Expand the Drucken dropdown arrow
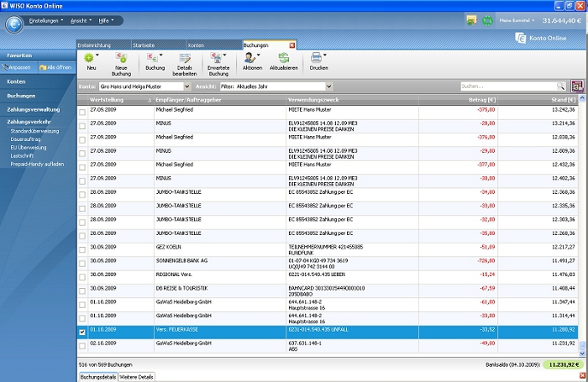Screen dimensions: 588x382 point(325,55)
